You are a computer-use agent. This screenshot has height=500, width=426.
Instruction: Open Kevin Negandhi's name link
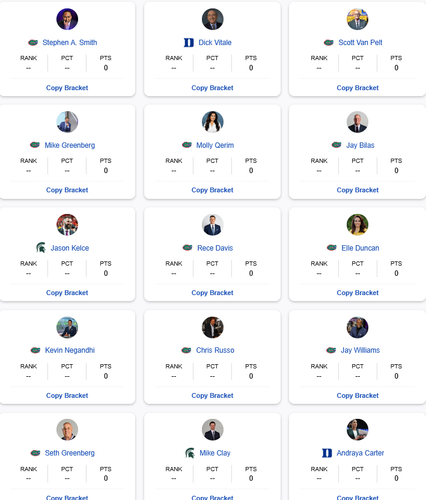coord(70,350)
